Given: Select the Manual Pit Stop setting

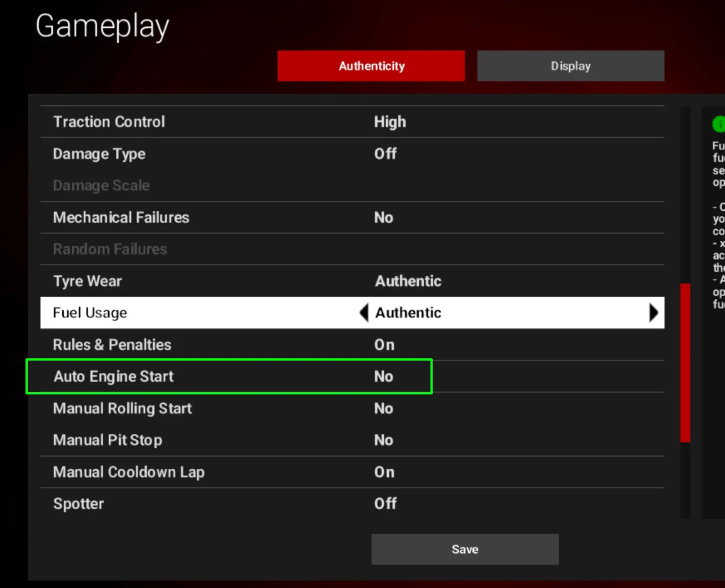Looking at the screenshot, I should (x=352, y=440).
